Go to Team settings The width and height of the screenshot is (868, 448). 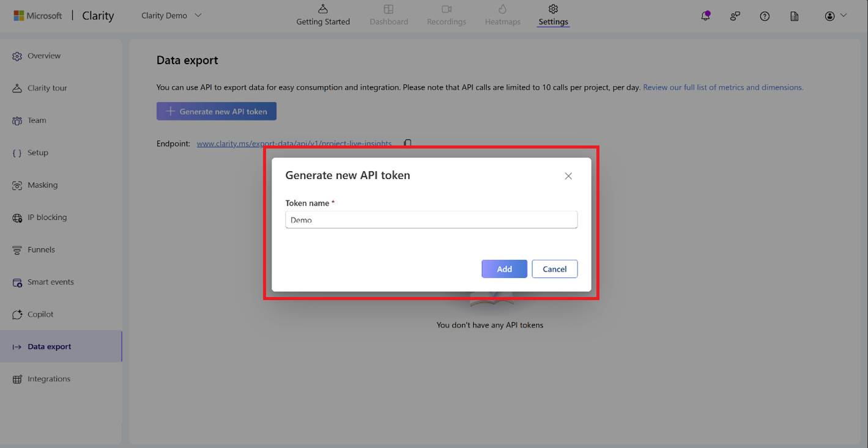pos(61,121)
